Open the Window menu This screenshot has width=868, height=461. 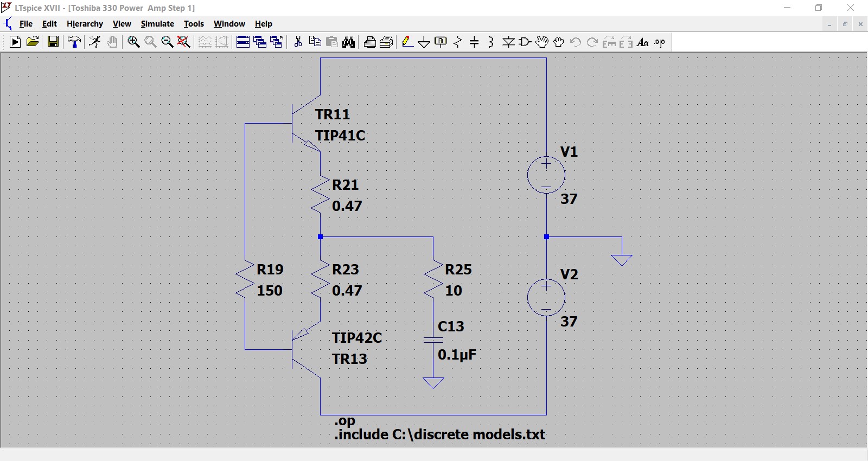click(x=229, y=24)
